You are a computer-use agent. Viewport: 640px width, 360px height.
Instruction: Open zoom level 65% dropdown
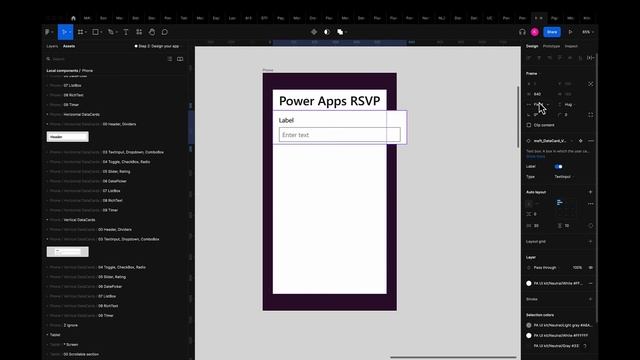(x=588, y=32)
